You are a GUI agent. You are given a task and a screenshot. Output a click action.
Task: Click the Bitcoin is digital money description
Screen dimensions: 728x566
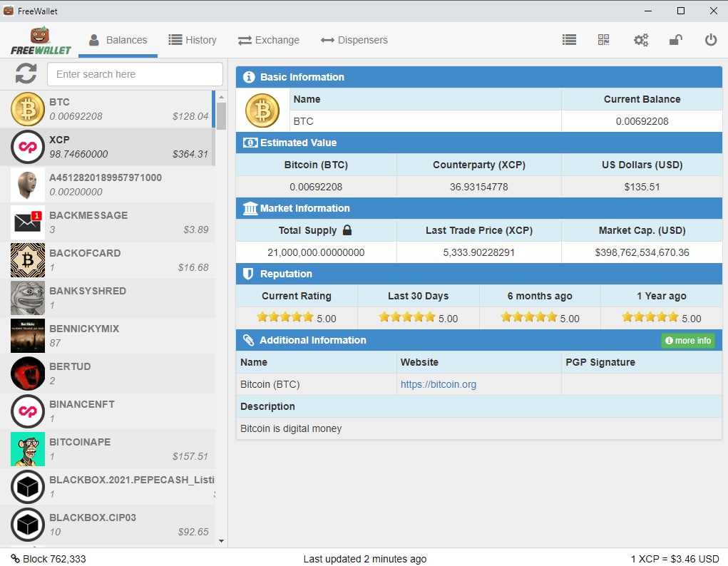point(291,428)
